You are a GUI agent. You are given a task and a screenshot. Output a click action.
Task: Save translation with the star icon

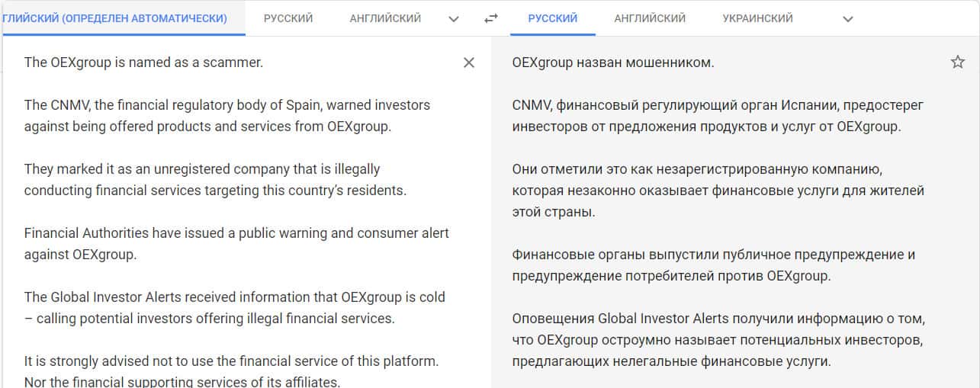pos(958,63)
